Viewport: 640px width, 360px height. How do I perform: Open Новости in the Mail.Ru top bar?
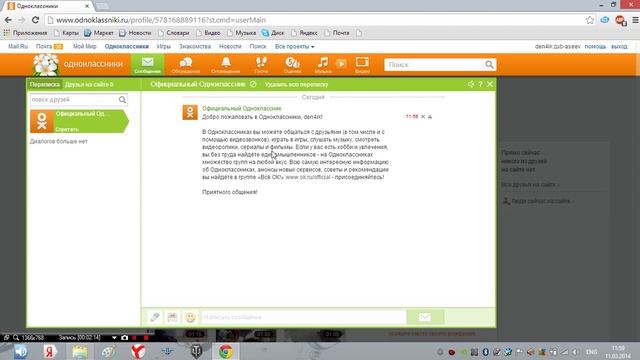pyautogui.click(x=230, y=47)
